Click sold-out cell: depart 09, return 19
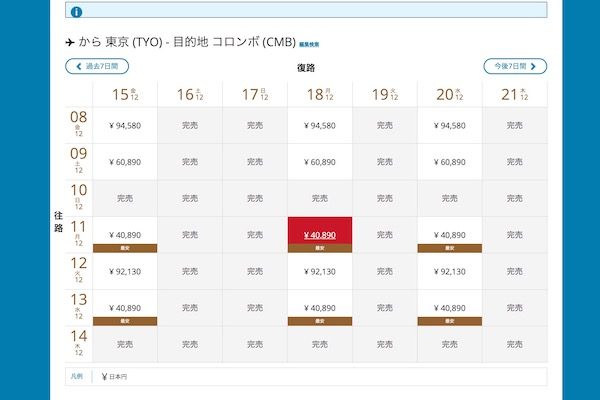The image size is (600, 400). (x=385, y=162)
